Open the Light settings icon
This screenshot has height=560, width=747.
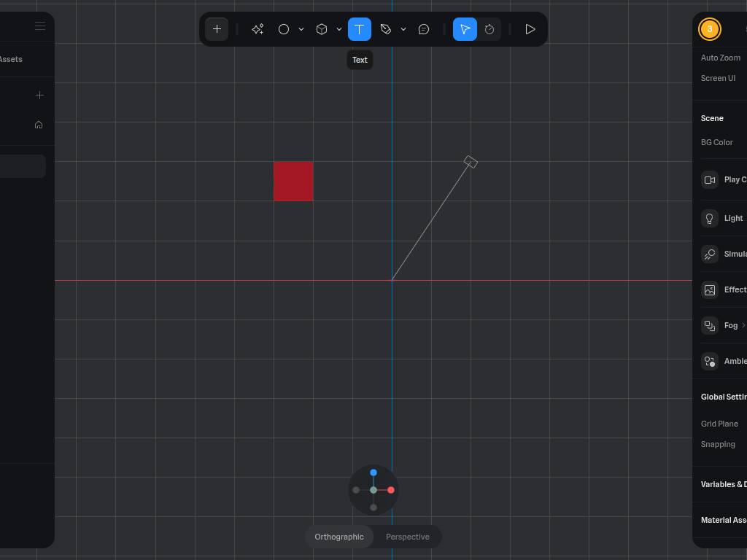(710, 218)
